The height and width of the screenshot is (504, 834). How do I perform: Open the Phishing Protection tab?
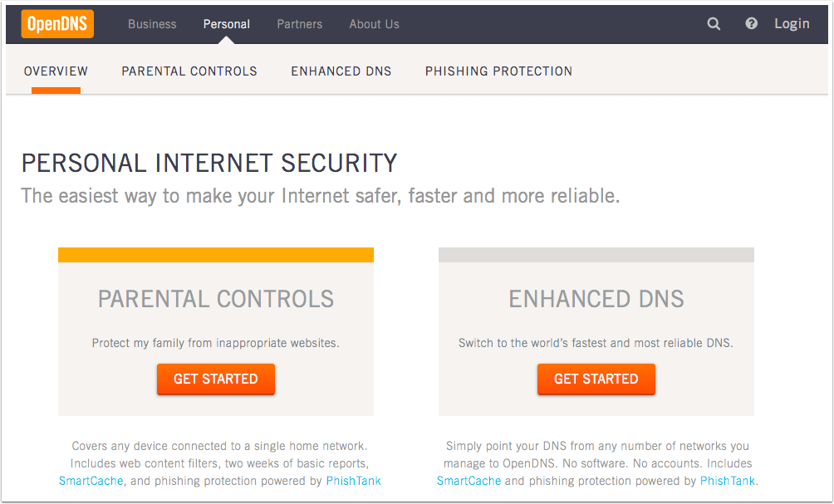pyautogui.click(x=498, y=71)
